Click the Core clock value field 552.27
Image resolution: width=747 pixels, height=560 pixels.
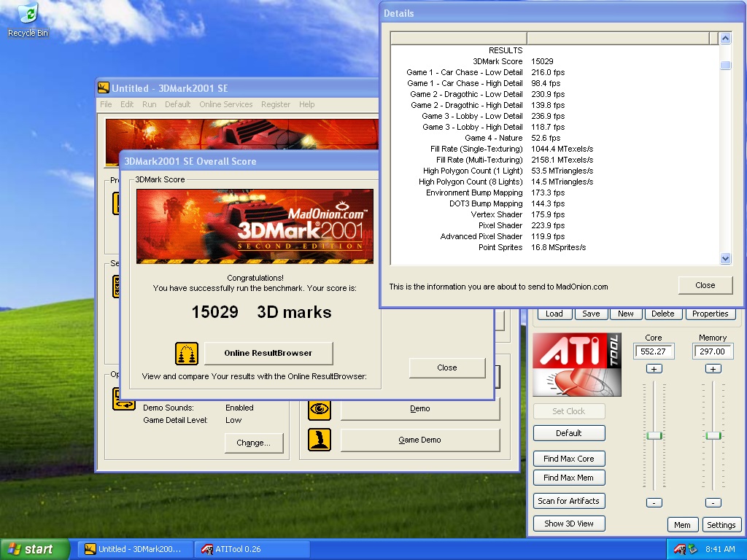[x=654, y=351]
